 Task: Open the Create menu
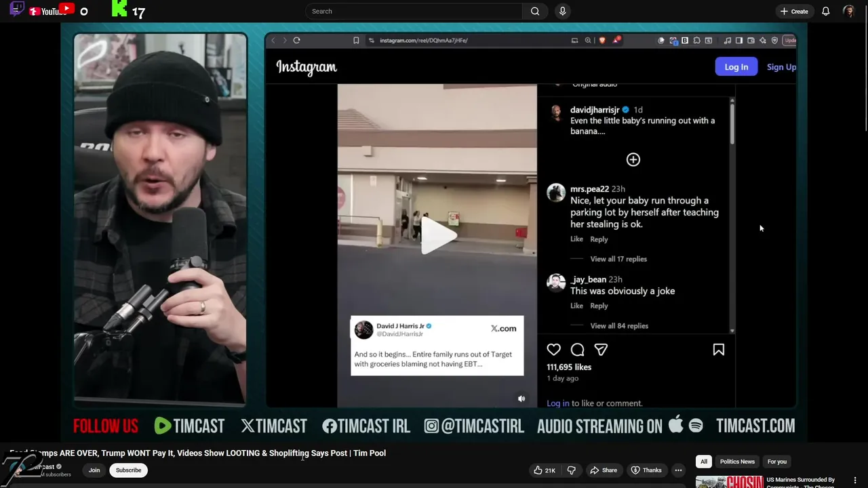794,11
